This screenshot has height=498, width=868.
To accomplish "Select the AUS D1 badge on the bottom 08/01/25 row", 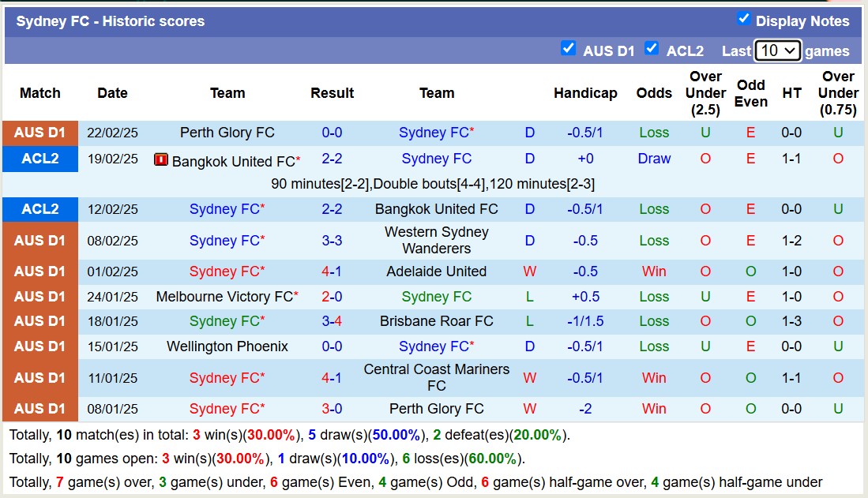I will [x=40, y=409].
